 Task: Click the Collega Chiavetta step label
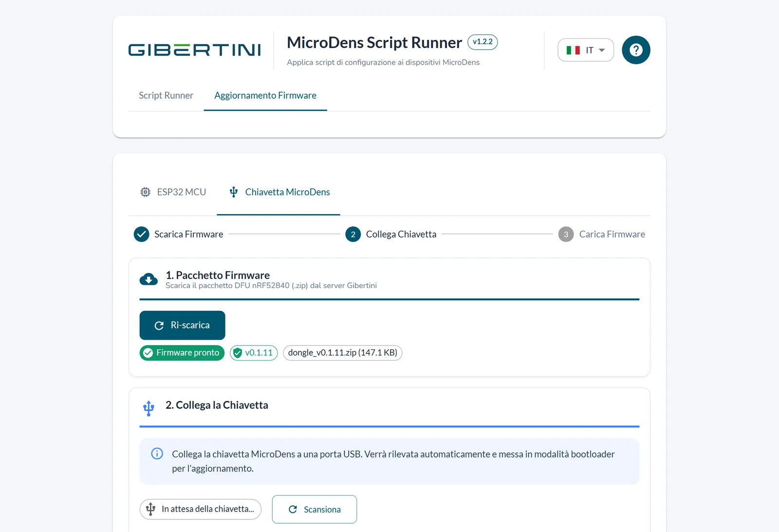401,234
